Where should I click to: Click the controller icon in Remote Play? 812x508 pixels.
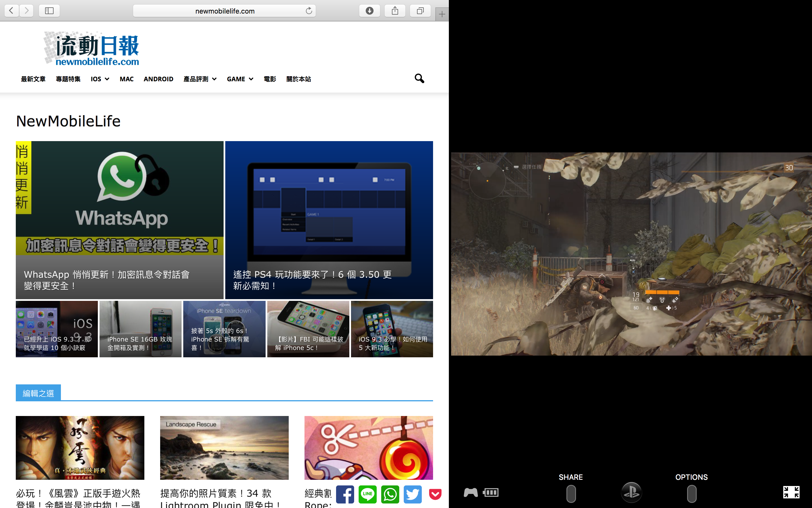[x=470, y=492]
